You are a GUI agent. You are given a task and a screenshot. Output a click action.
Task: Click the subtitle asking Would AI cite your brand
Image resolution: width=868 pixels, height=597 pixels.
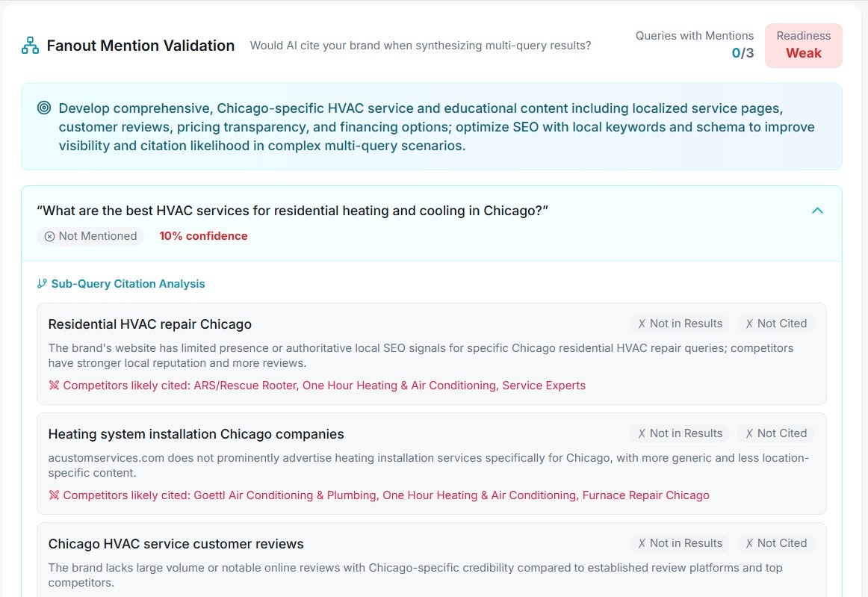point(420,46)
